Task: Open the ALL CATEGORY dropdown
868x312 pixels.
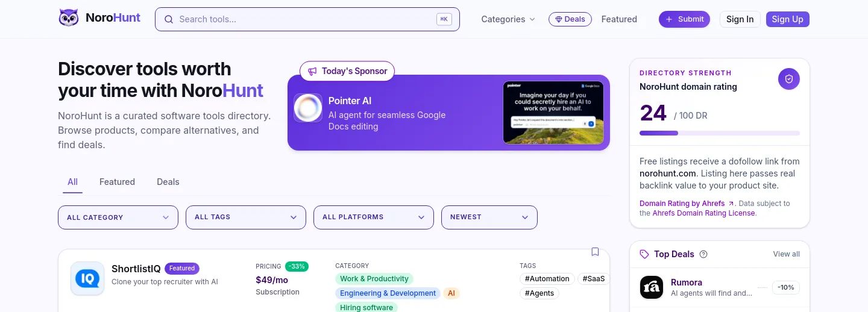Action: (x=118, y=217)
